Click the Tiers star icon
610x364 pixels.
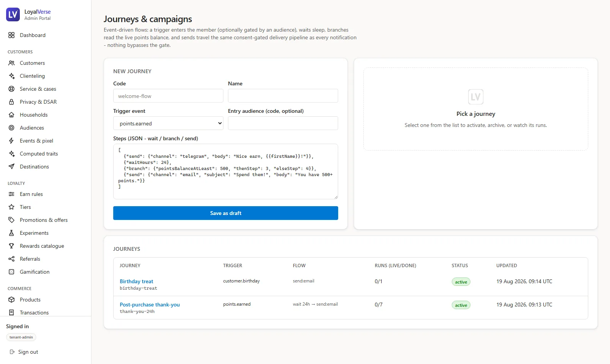[x=11, y=207]
